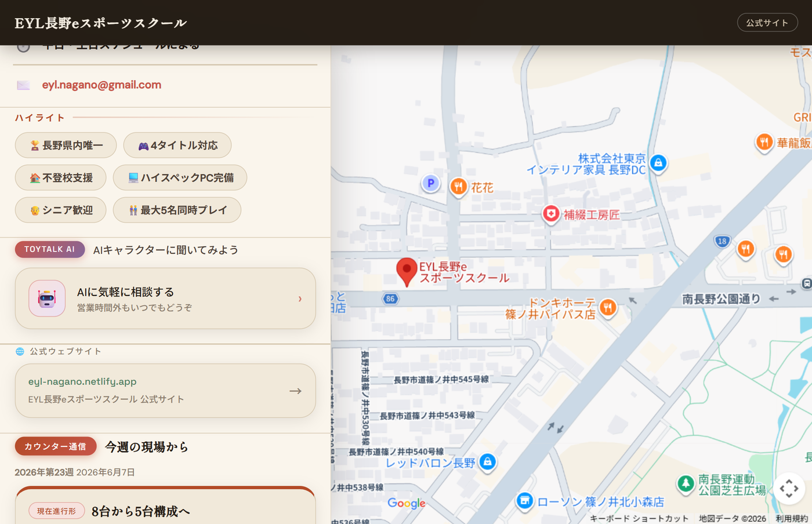Click the chevron on the AI consultation card
Screen dimensions: 812x524
pos(300,299)
